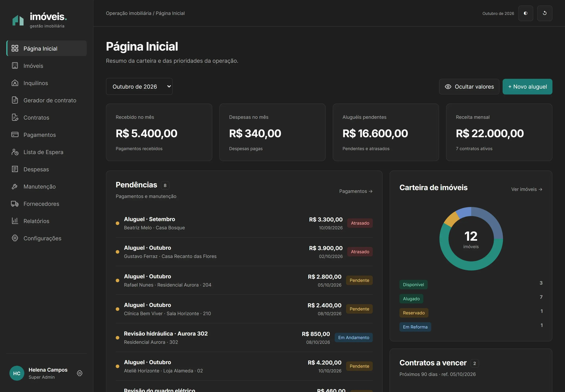Click the Reservado legend tag
Image resolution: width=565 pixels, height=392 pixels.
[x=414, y=313]
